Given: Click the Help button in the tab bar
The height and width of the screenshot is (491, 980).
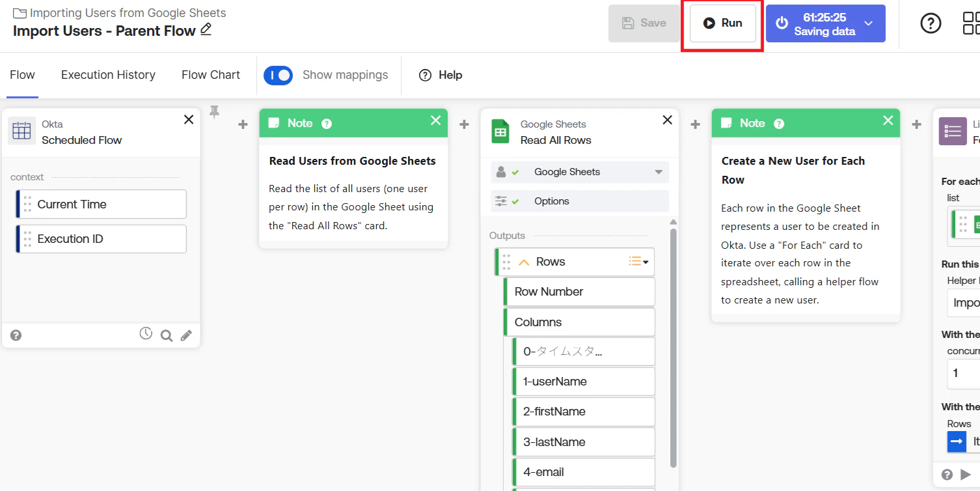Looking at the screenshot, I should 441,75.
